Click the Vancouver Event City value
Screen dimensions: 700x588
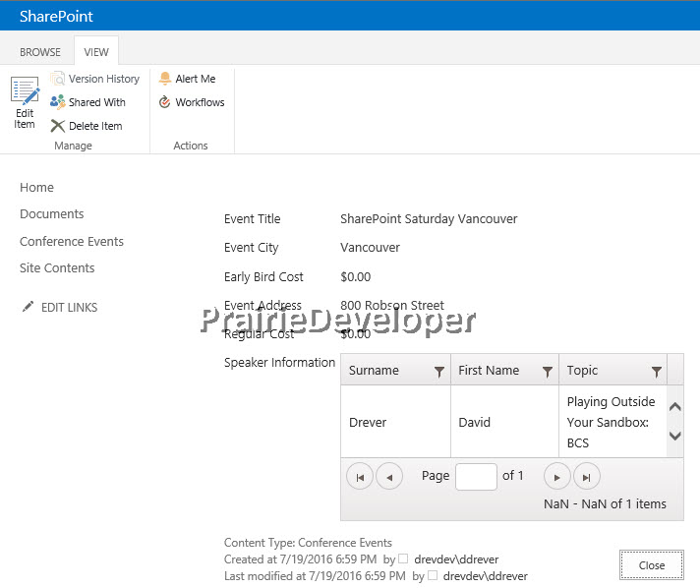pyautogui.click(x=370, y=248)
